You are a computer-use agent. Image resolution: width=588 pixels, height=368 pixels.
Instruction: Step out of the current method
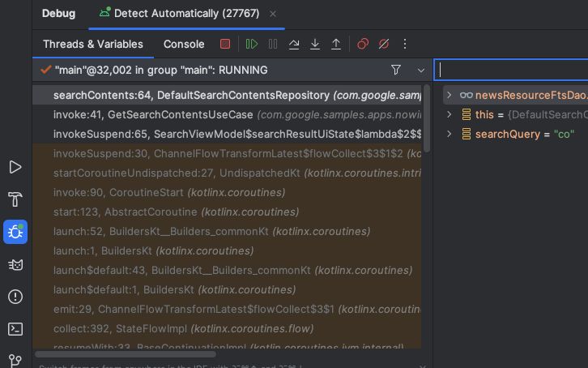pos(336,44)
